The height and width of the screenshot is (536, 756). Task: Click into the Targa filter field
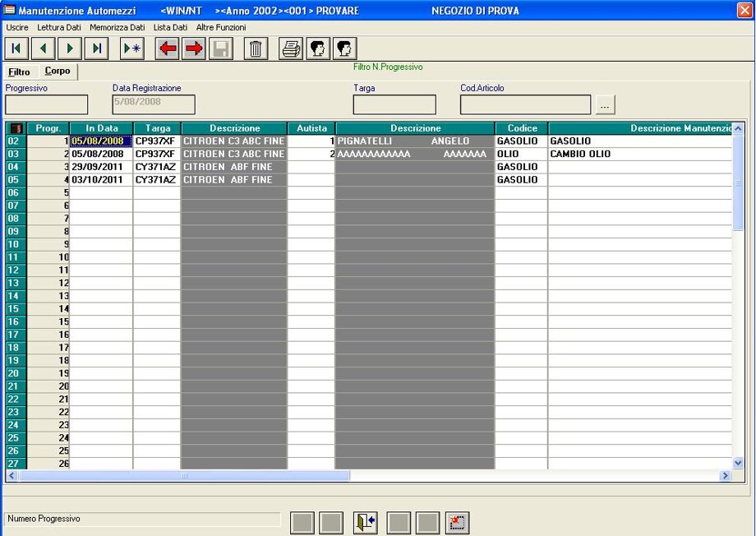(394, 105)
